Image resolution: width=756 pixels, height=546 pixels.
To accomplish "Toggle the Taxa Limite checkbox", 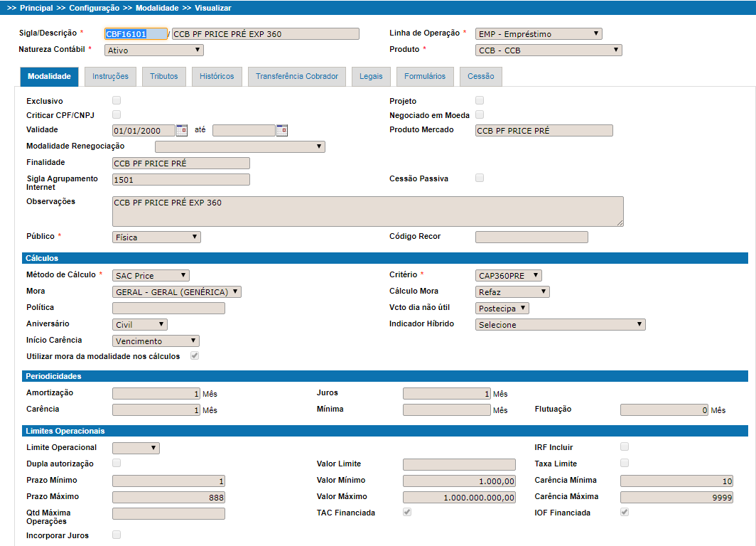I will point(625,463).
